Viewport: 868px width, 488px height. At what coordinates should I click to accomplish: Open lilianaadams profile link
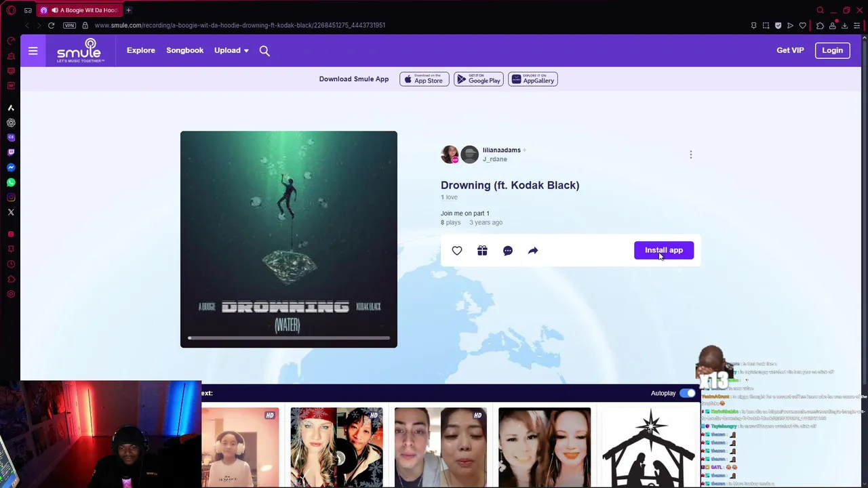502,150
